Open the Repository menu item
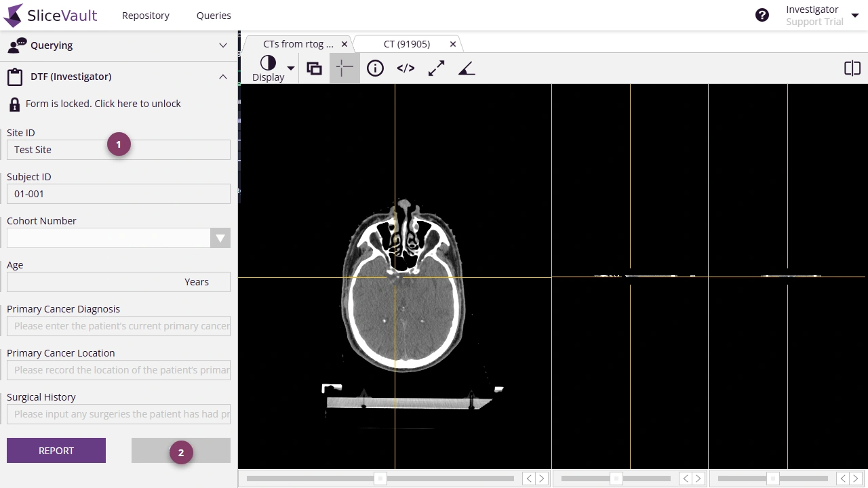The width and height of the screenshot is (868, 488). tap(145, 15)
